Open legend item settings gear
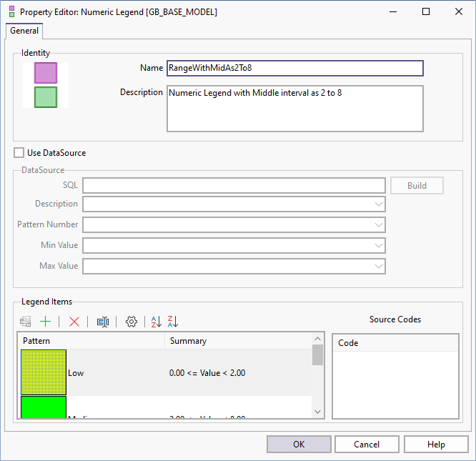Screen dimensions: 476x461 click(x=131, y=322)
